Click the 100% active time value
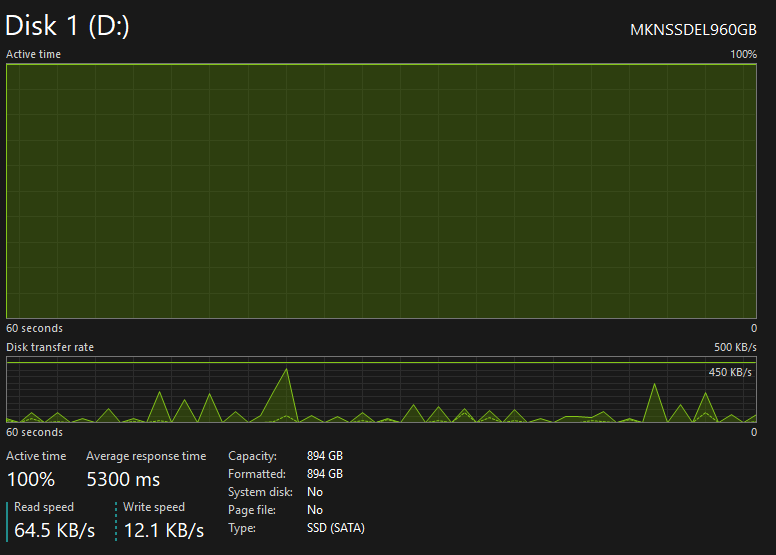 point(31,479)
